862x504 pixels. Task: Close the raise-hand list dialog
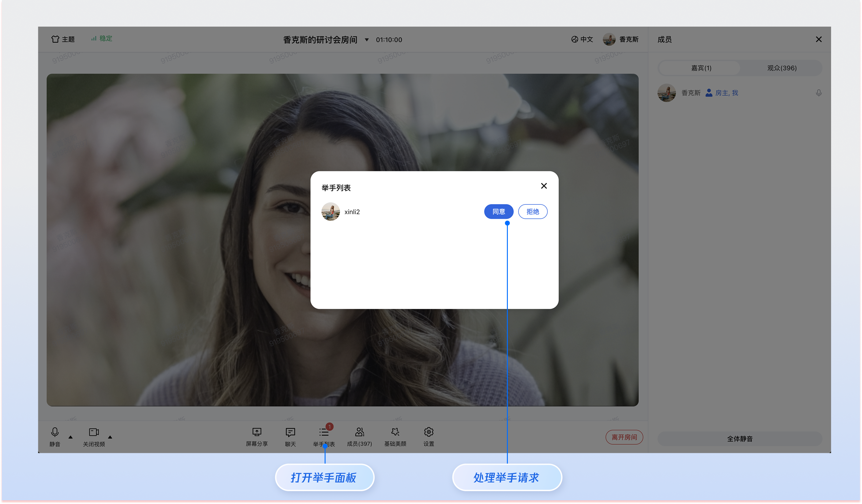(x=544, y=186)
